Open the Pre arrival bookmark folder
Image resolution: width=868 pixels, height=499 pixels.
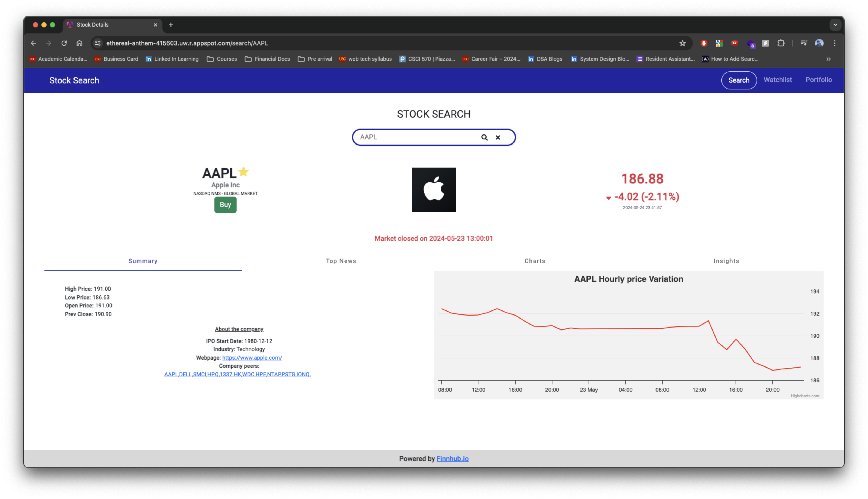pyautogui.click(x=315, y=59)
